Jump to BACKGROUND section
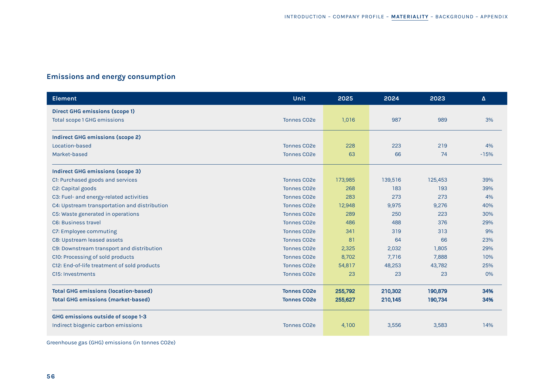 pos(455,17)
